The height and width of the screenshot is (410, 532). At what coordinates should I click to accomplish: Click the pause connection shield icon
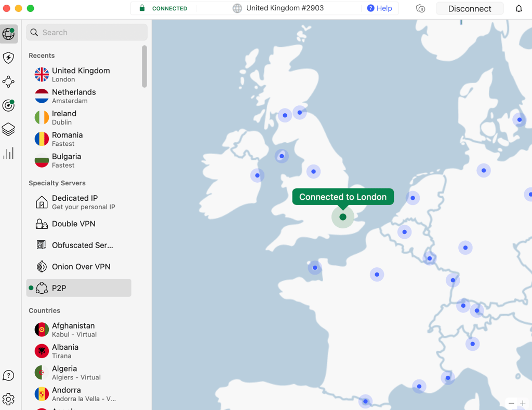420,8
